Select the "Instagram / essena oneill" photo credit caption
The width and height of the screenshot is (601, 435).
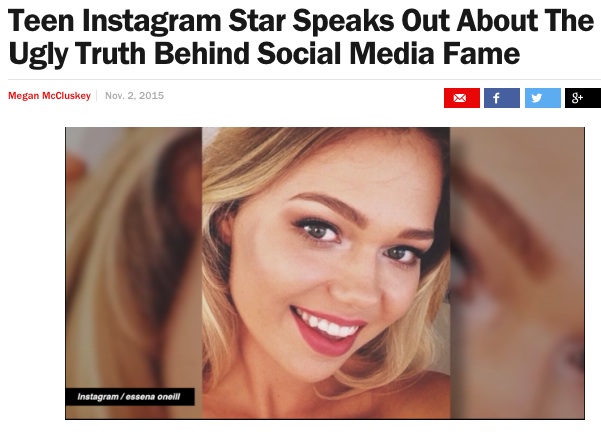pyautogui.click(x=130, y=397)
